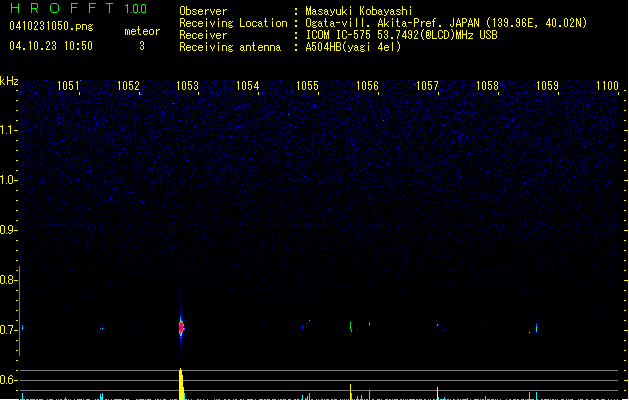Click the 1100 time axis label
Image resolution: width=629 pixels, height=400 pixels.
coord(607,86)
